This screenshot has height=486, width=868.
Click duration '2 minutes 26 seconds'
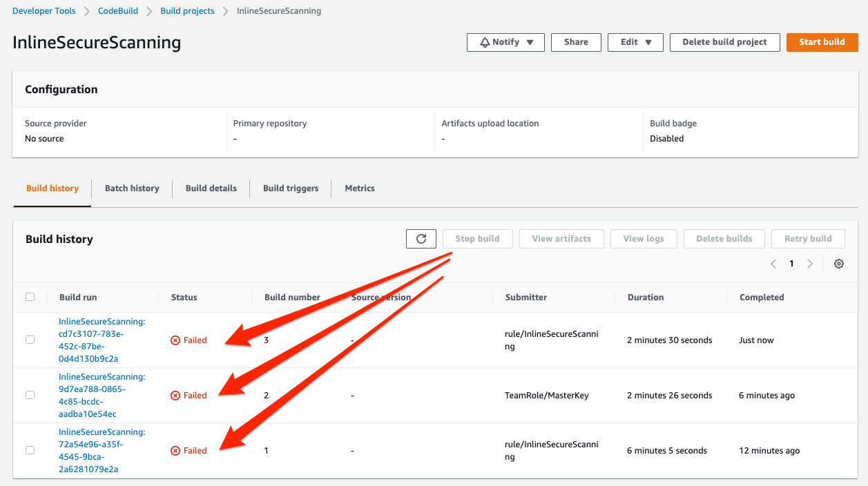coord(669,396)
